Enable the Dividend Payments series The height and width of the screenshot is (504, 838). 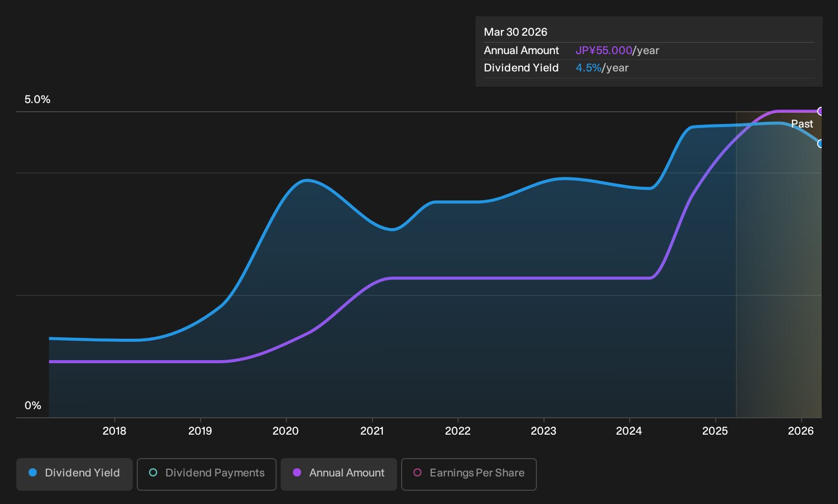(x=207, y=474)
